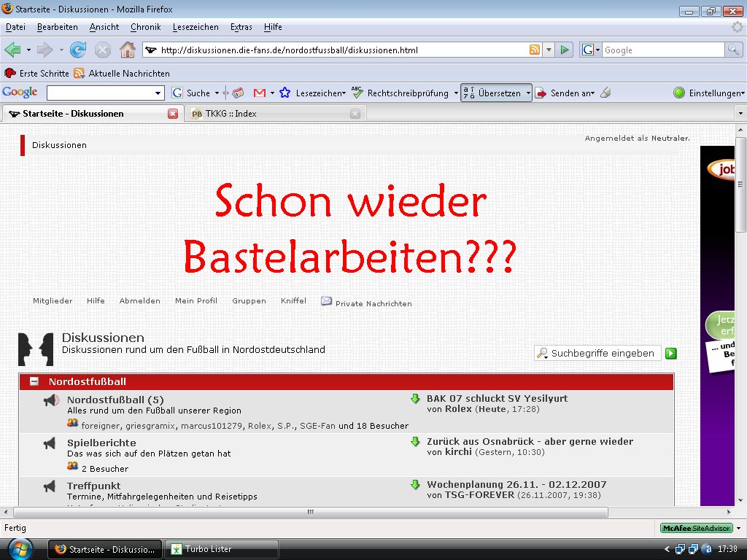Open the Google toolbar search field dropdown
The width and height of the screenshot is (747, 560).
158,93
